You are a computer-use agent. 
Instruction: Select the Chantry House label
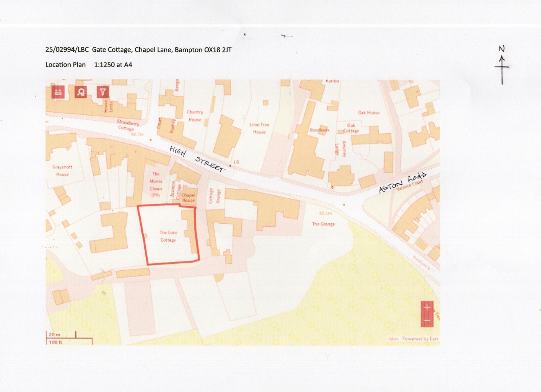pyautogui.click(x=195, y=116)
